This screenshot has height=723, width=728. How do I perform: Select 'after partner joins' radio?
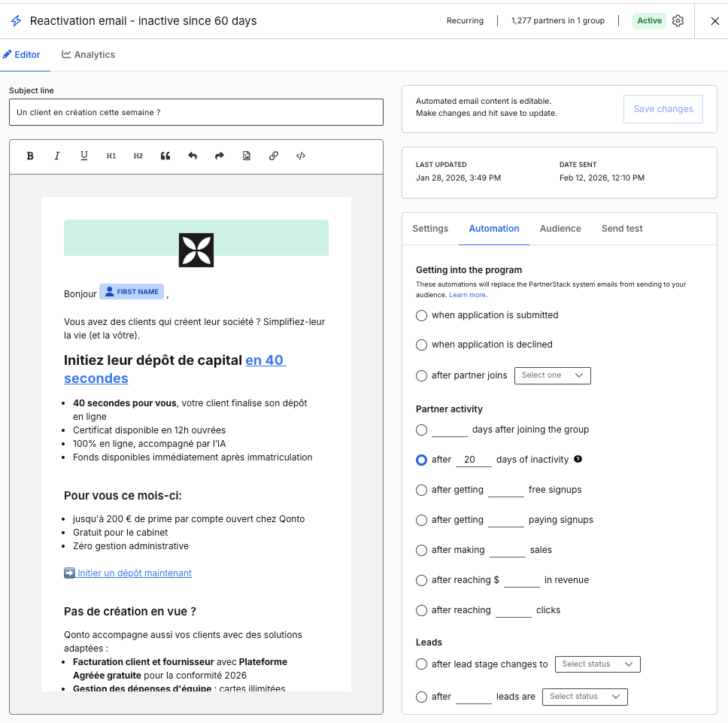click(x=422, y=375)
